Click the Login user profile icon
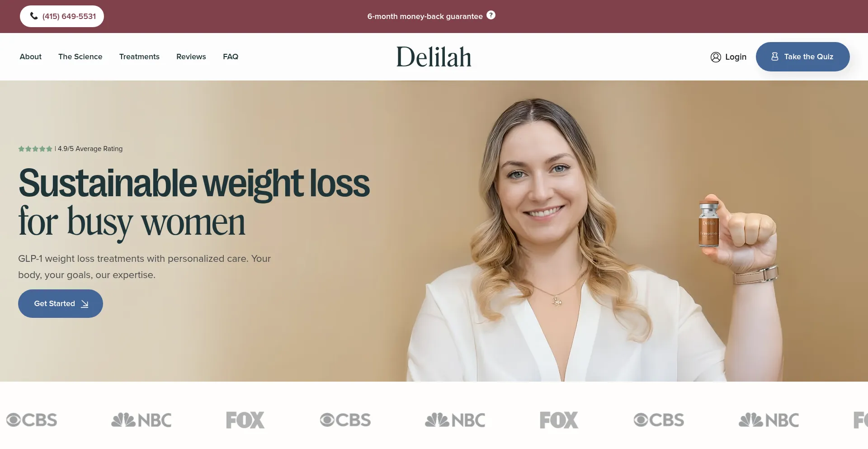This screenshot has width=868, height=449. click(716, 57)
